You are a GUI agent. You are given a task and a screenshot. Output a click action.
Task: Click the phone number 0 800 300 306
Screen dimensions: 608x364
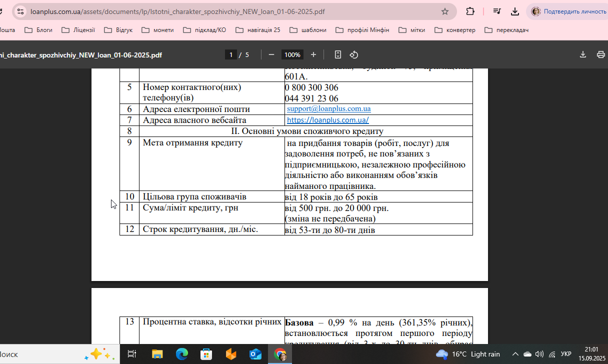tap(311, 87)
